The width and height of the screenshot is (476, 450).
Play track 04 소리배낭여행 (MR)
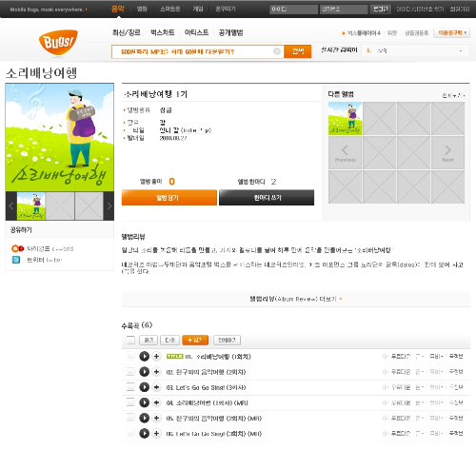[x=145, y=402]
